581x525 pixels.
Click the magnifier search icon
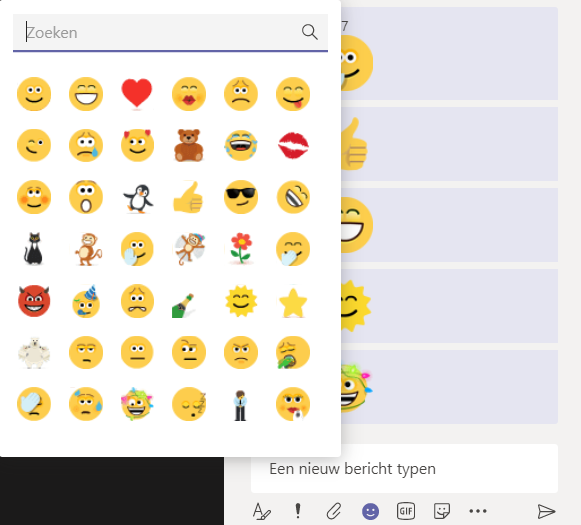309,32
